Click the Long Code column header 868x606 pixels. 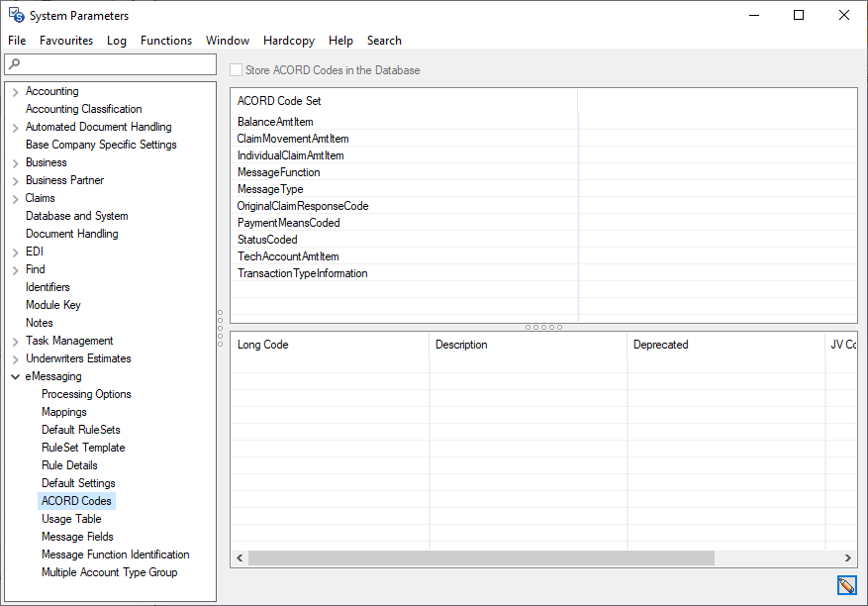(x=263, y=345)
